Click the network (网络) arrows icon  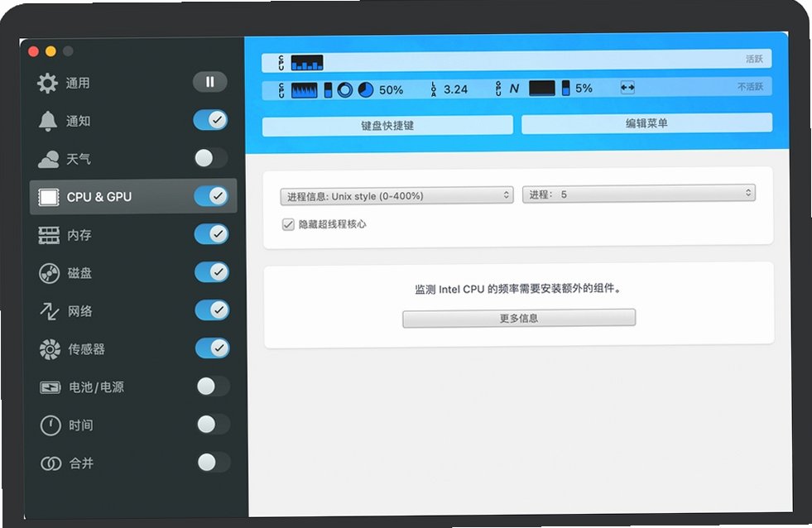pyautogui.click(x=49, y=311)
